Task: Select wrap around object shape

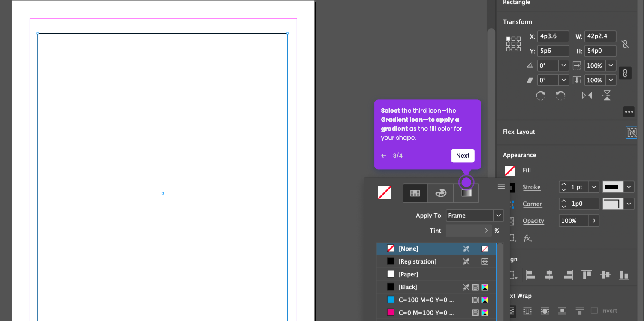Action: (545, 311)
